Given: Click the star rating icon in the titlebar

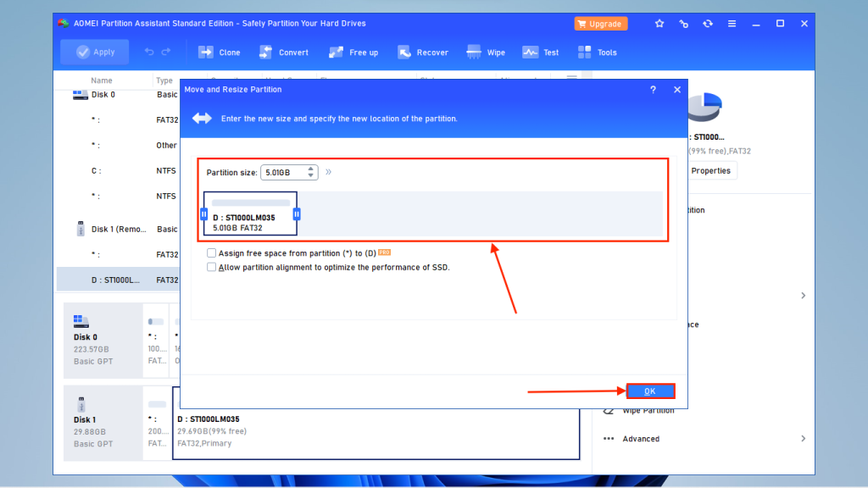Looking at the screenshot, I should 659,24.
